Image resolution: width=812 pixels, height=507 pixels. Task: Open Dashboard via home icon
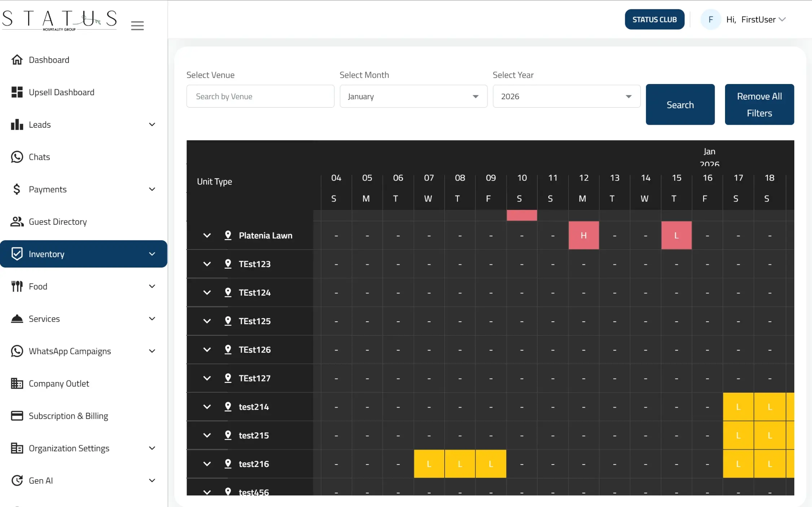point(17,60)
